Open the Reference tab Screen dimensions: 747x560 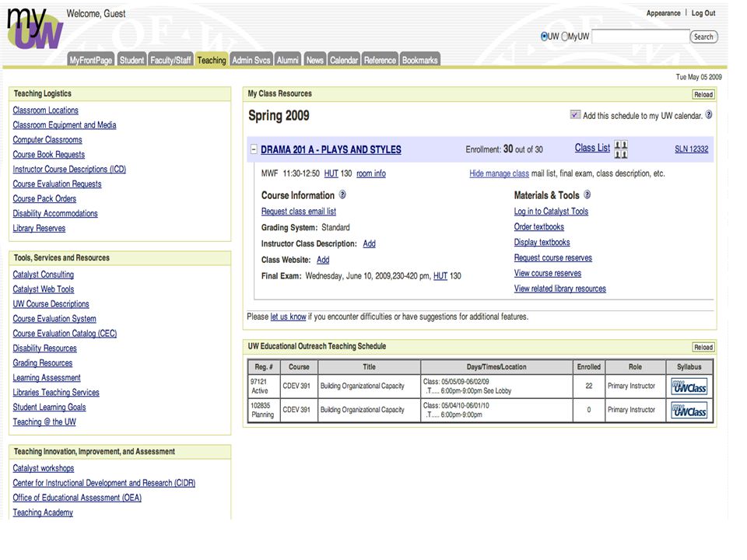coord(380,60)
